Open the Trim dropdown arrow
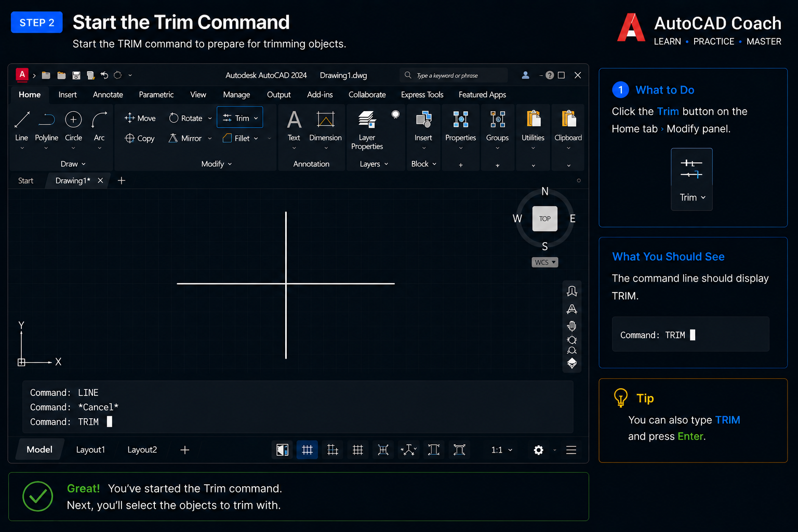Image resolution: width=798 pixels, height=532 pixels. pyautogui.click(x=256, y=118)
